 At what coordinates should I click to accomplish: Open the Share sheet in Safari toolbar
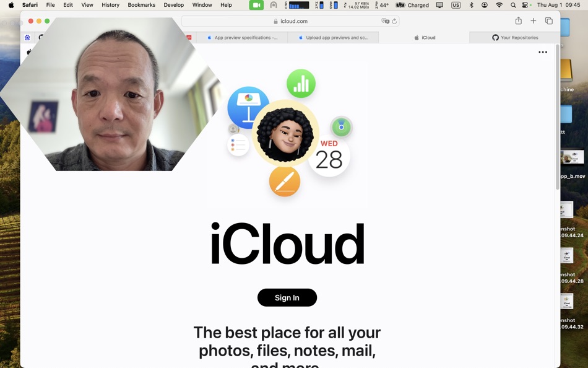click(518, 20)
